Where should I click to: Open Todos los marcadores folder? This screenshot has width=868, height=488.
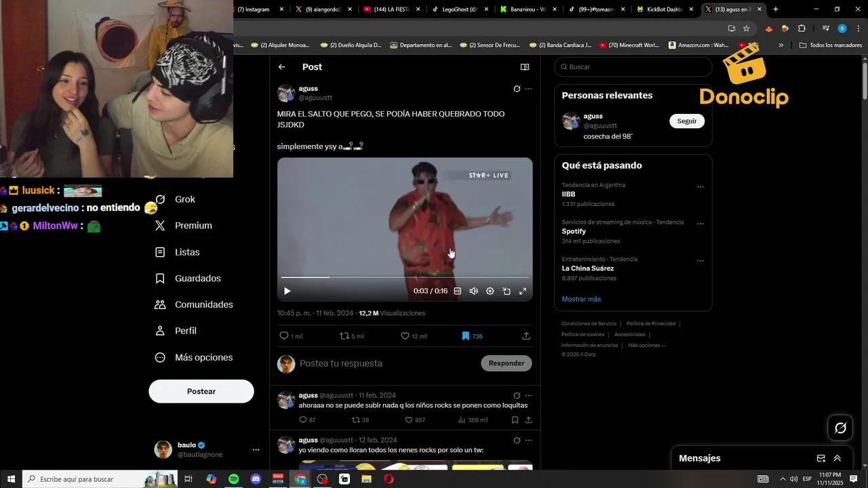tap(831, 45)
